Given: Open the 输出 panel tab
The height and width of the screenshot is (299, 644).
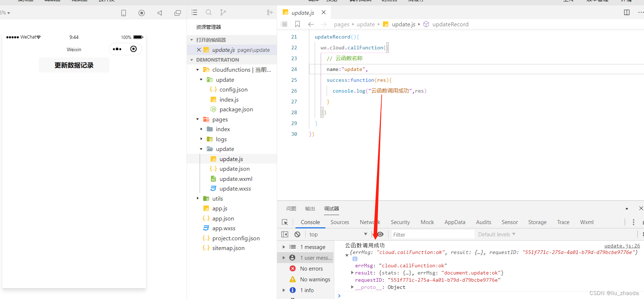Looking at the screenshot, I should point(310,209).
